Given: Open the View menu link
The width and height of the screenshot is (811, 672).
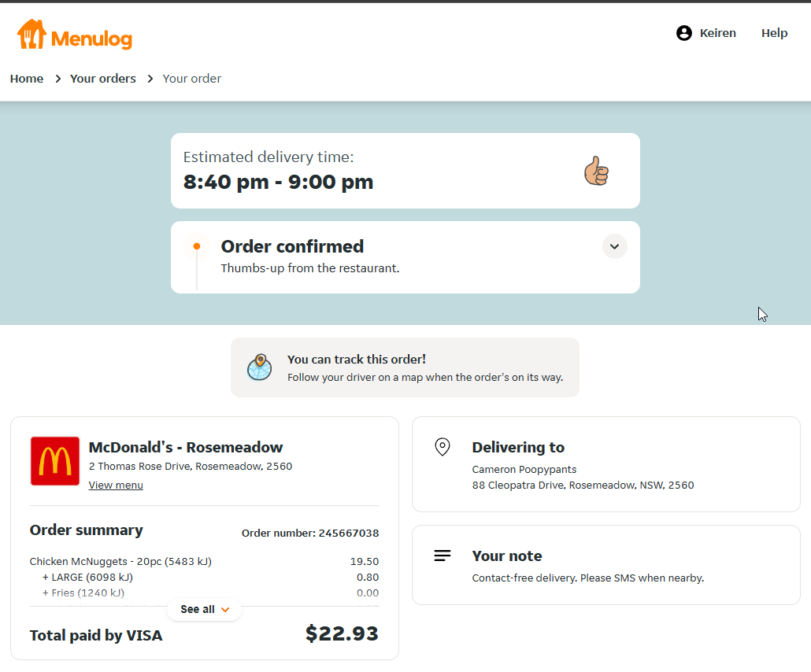Looking at the screenshot, I should [x=116, y=485].
